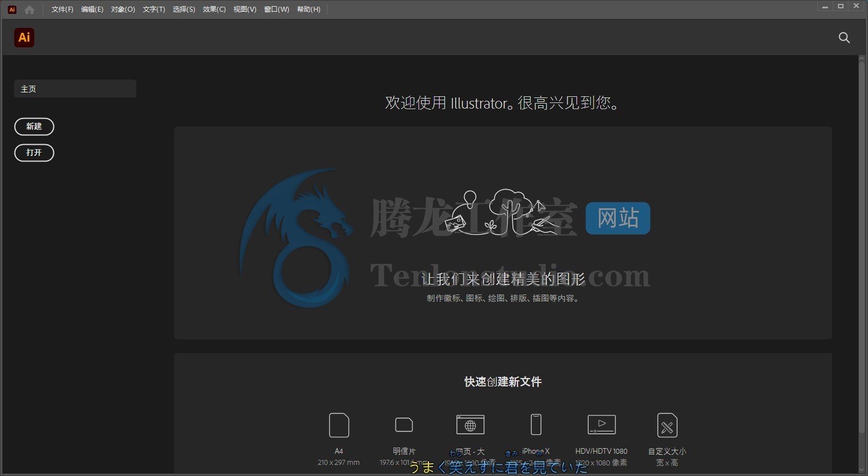The height and width of the screenshot is (476, 868).
Task: Select the A4 document preset icon
Action: tap(339, 425)
